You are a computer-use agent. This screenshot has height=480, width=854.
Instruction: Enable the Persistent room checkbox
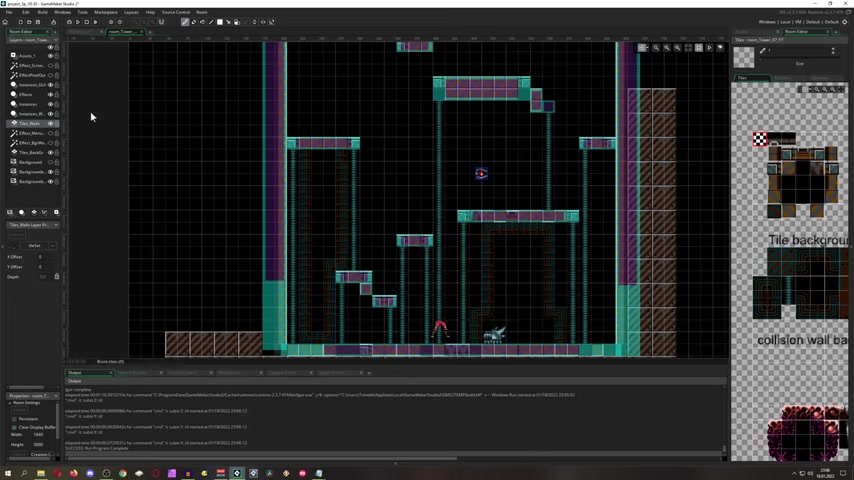14,419
